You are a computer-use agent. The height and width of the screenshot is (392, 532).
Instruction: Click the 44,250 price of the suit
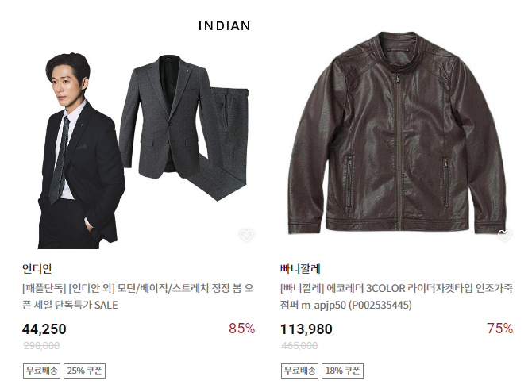point(44,329)
